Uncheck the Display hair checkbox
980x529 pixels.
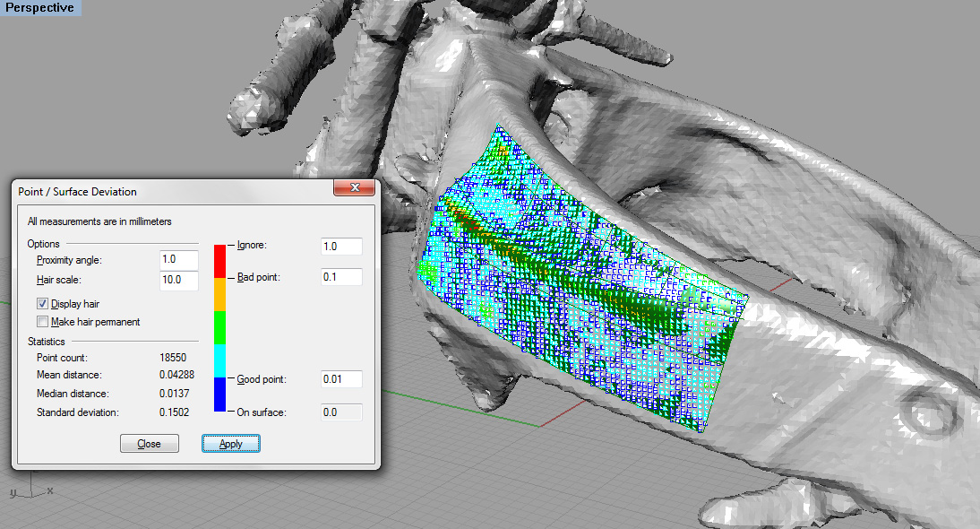tap(42, 304)
